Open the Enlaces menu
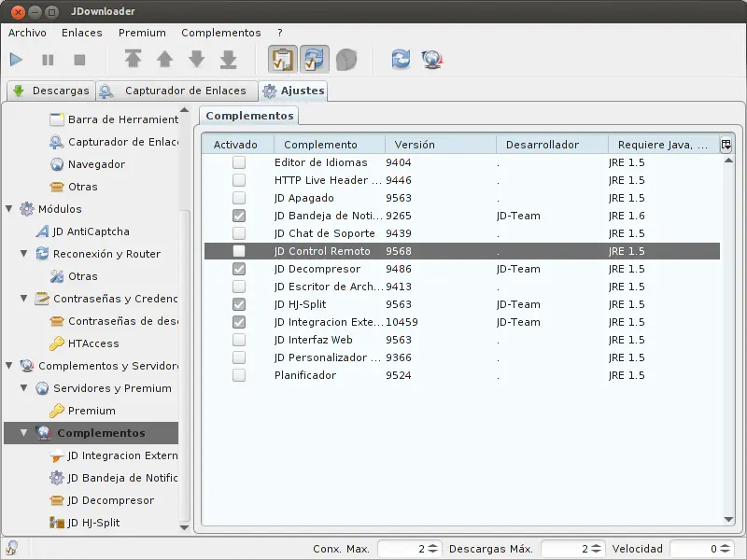The height and width of the screenshot is (560, 747). (x=82, y=33)
